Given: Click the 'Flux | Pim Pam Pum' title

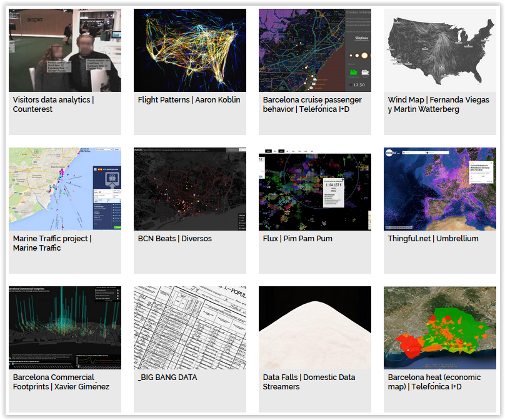Looking at the screenshot, I should click(297, 239).
